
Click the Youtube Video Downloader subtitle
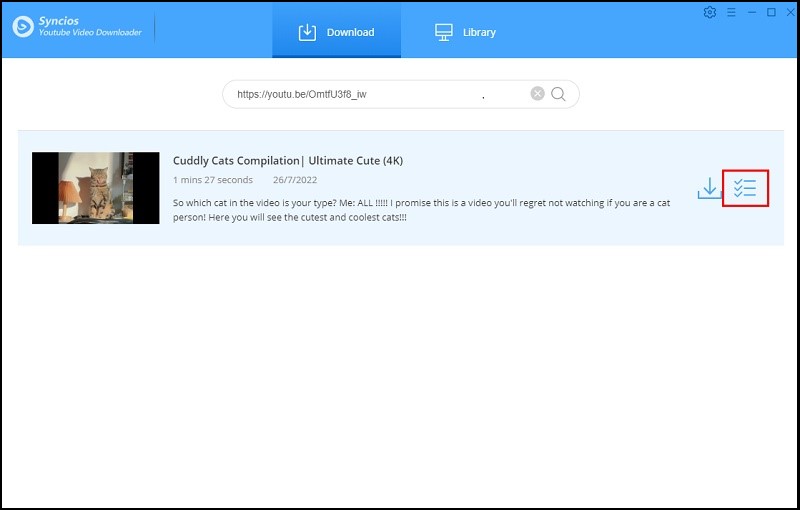pyautogui.click(x=90, y=32)
